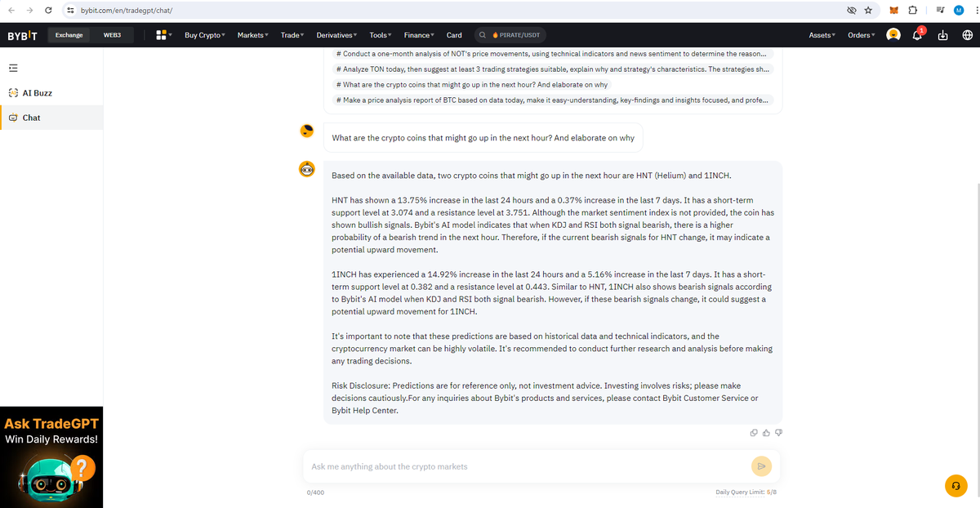
Task: Click the PIRATE/USDT search field
Action: tap(512, 35)
